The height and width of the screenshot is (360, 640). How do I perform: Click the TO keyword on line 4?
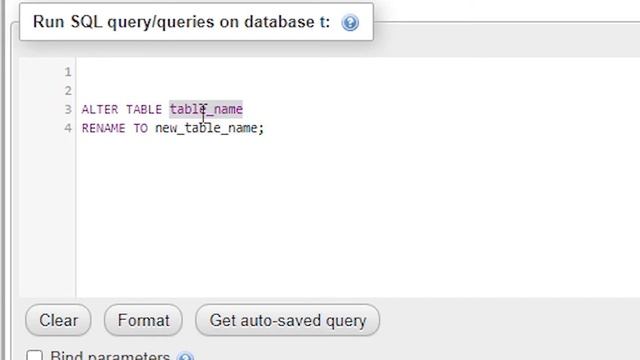pyautogui.click(x=140, y=128)
